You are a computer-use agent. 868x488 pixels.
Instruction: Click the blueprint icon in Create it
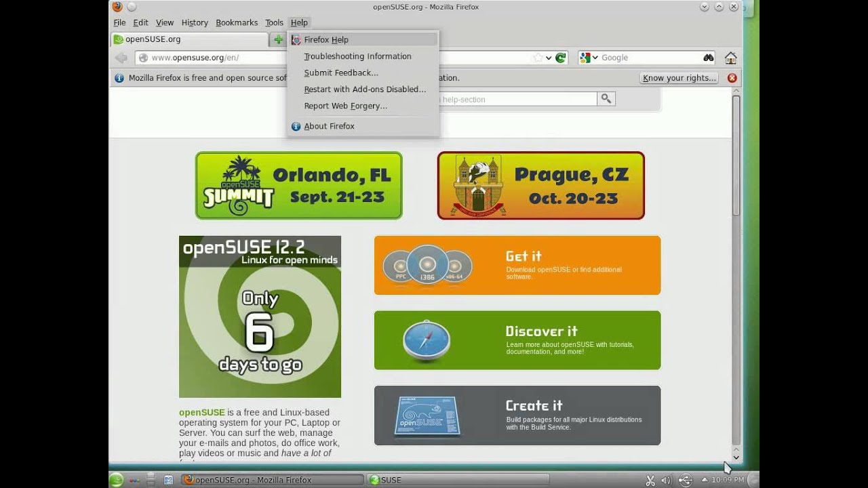tap(428, 415)
